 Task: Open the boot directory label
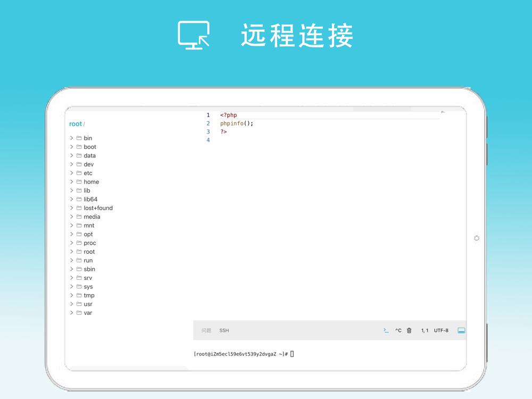point(90,147)
